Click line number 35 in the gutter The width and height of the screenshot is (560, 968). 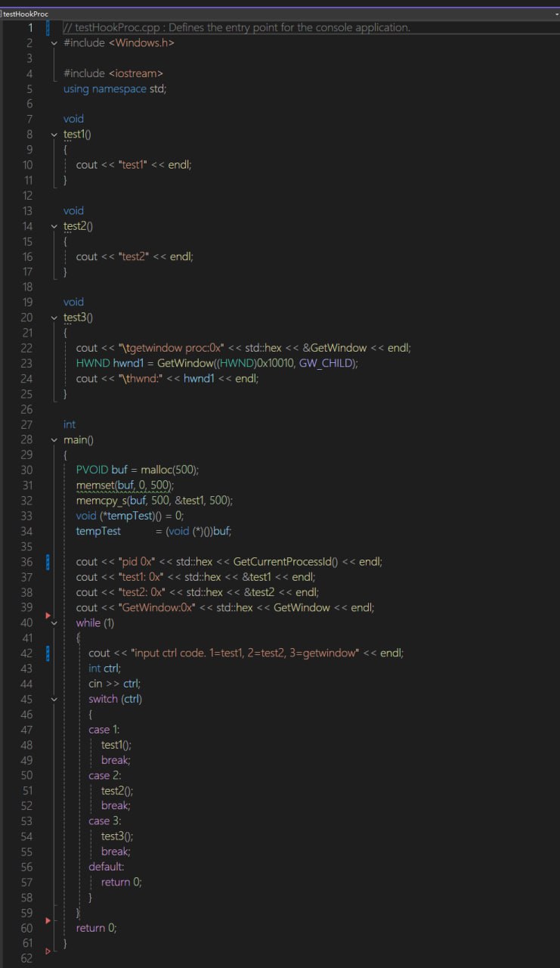pyautogui.click(x=26, y=546)
